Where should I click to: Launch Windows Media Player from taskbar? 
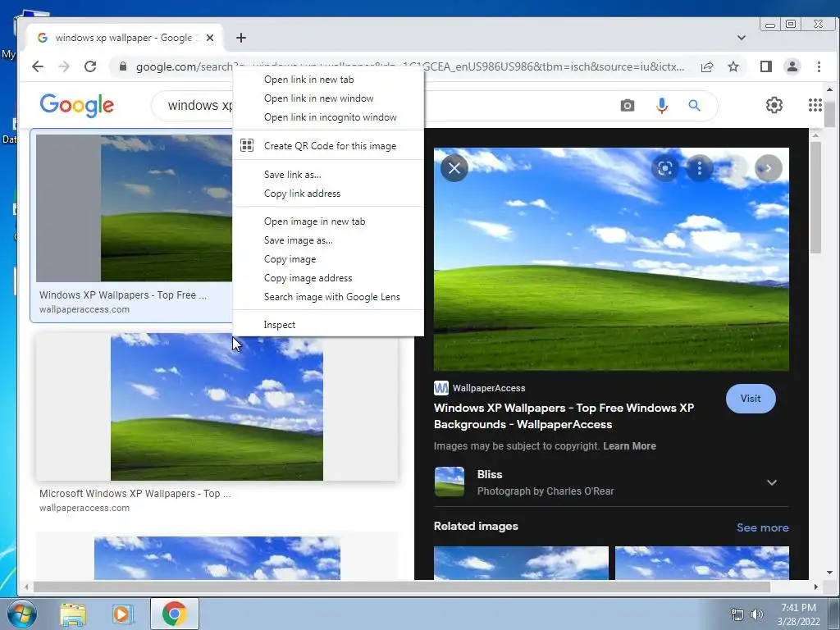pyautogui.click(x=121, y=614)
